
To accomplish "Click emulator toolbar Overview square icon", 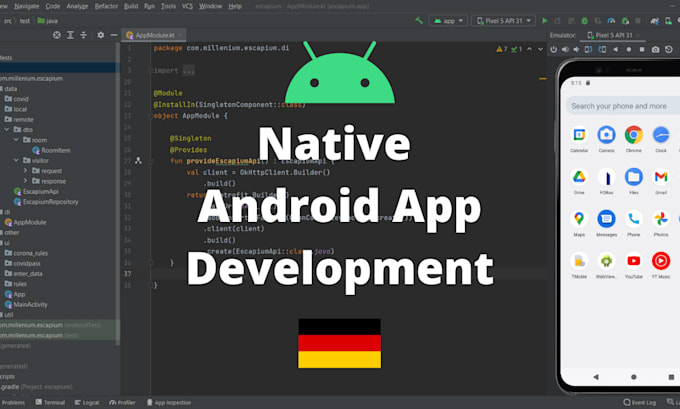I will tap(642, 49).
